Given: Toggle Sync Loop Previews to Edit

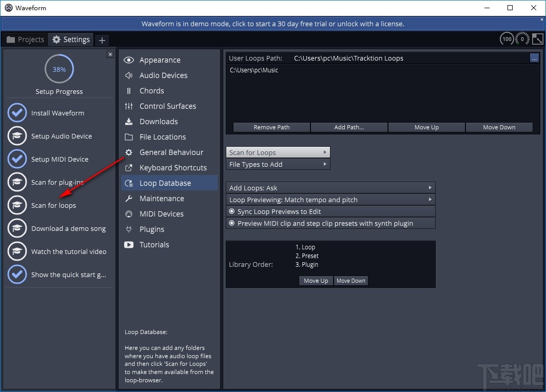Looking at the screenshot, I should (x=330, y=212).
